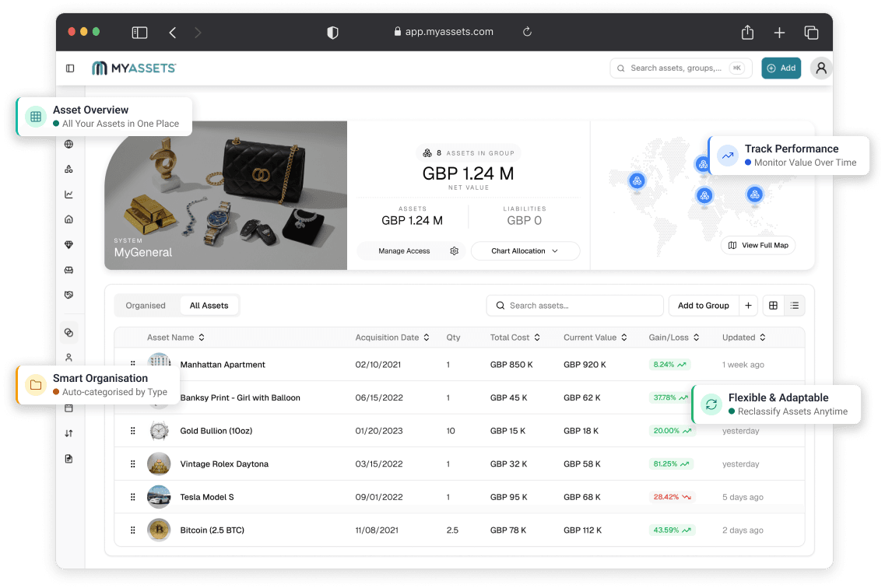Sort by Acquisition Date column
The image size is (885, 588).
392,338
